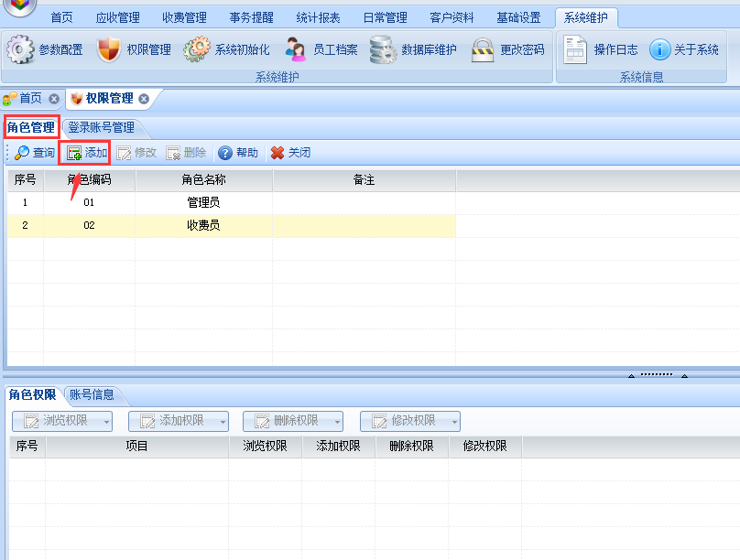This screenshot has width=740, height=560.
Task: Select 角色权限 lower tab
Action: [32, 394]
